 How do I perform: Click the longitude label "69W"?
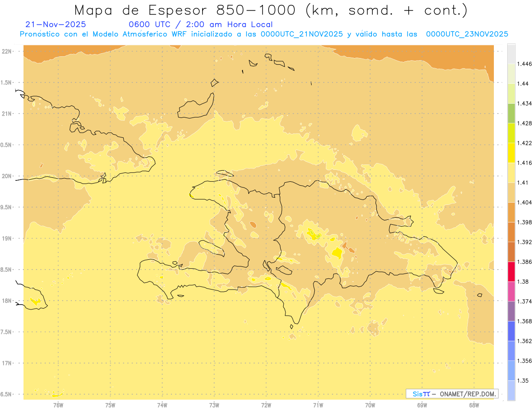point(422,405)
